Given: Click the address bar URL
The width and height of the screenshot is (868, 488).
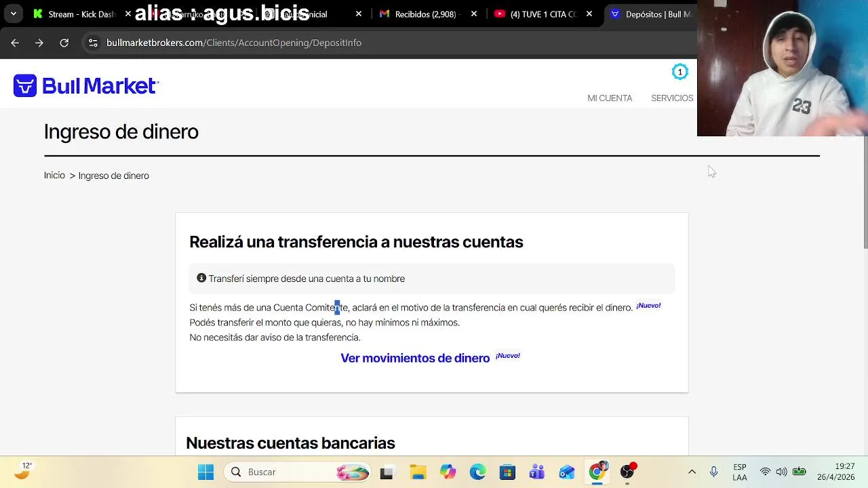Looking at the screenshot, I should click(x=234, y=43).
